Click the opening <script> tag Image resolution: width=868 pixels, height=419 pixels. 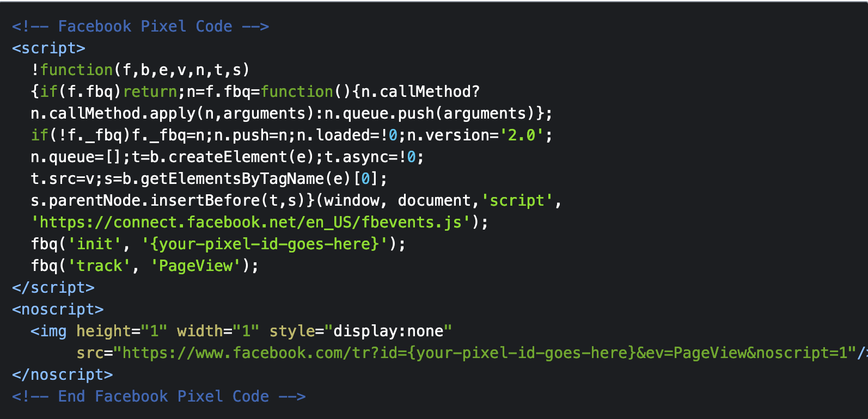coord(48,48)
